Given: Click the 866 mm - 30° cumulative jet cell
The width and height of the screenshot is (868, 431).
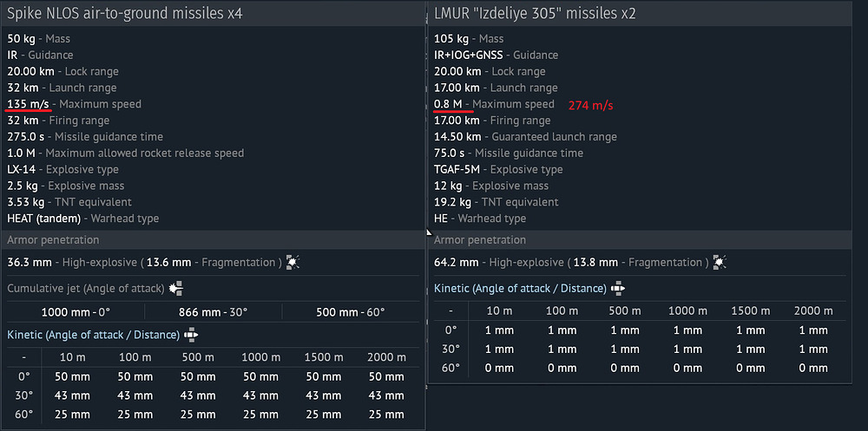Looking at the screenshot, I should pos(214,311).
